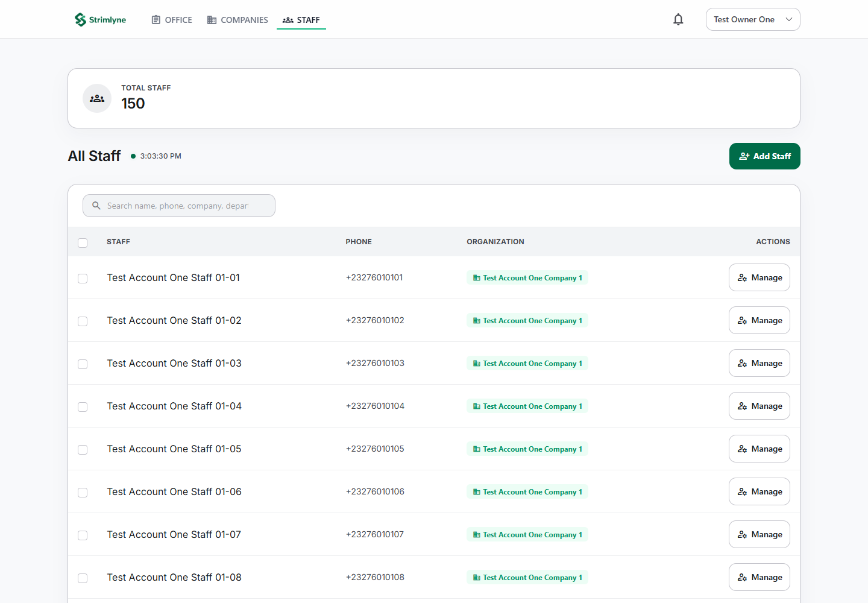Image resolution: width=868 pixels, height=603 pixels.
Task: Click phone number +23276010103
Action: tap(375, 363)
